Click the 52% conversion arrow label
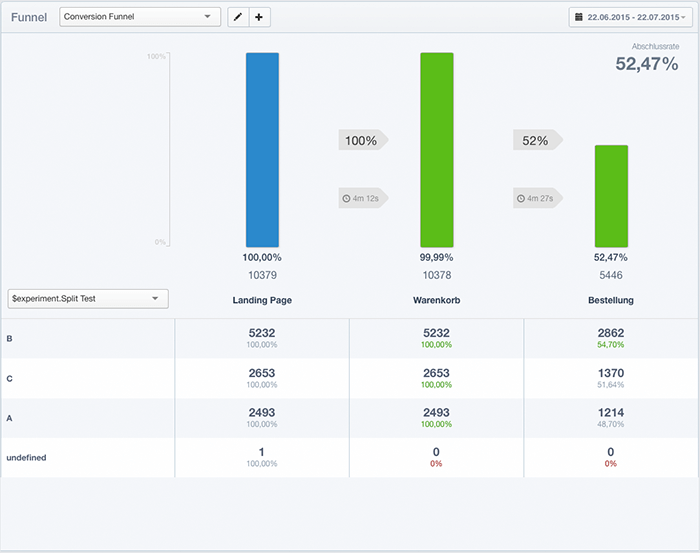 pos(538,140)
